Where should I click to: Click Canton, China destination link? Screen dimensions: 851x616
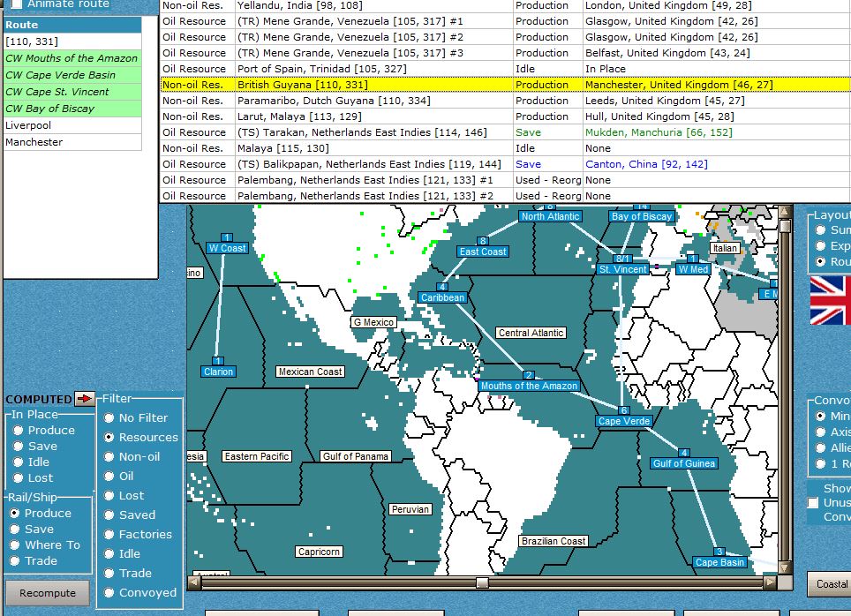[646, 164]
